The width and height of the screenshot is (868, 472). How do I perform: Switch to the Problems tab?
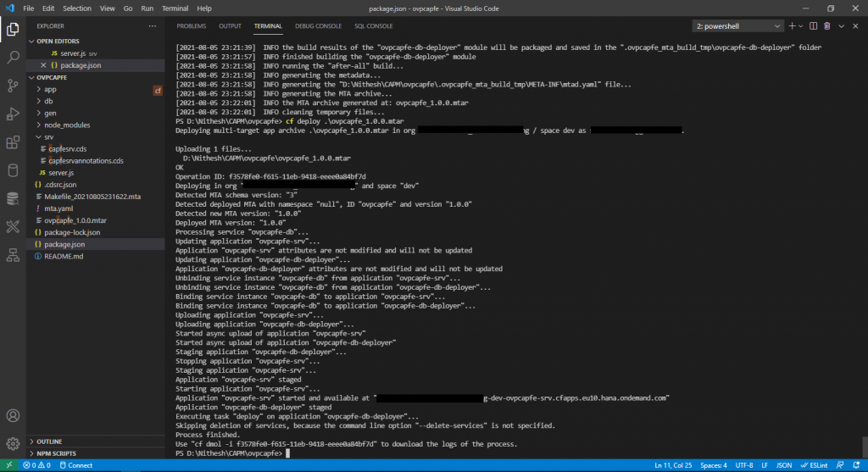191,26
